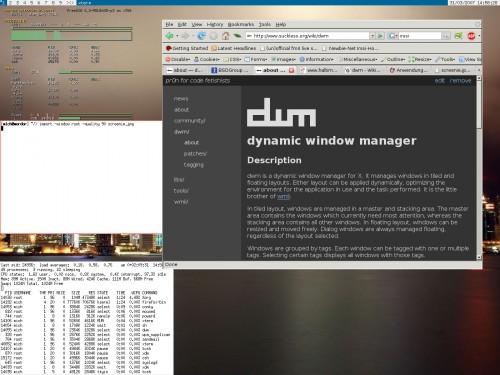
Task: Expand the Miscellaneous dropdown
Action: click(x=358, y=59)
